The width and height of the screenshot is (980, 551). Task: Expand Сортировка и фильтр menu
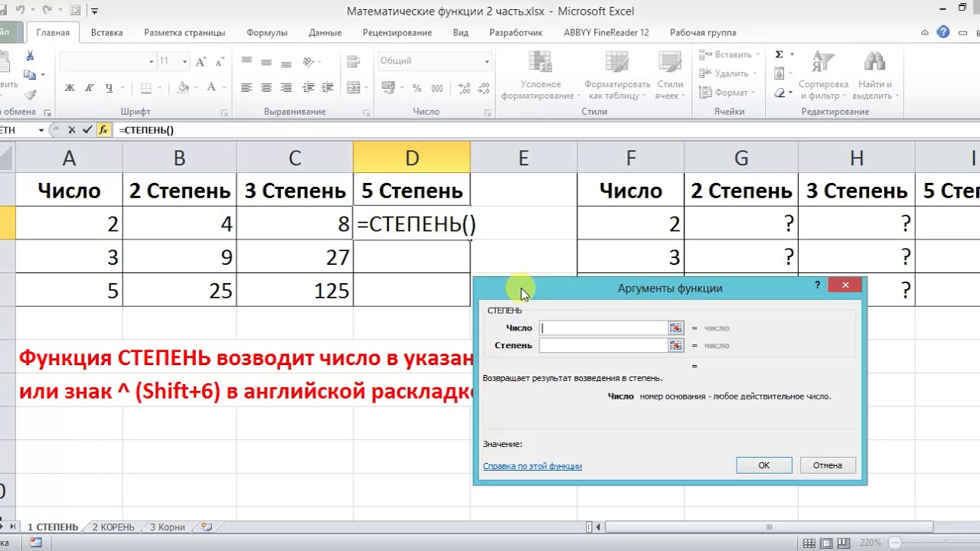823,77
